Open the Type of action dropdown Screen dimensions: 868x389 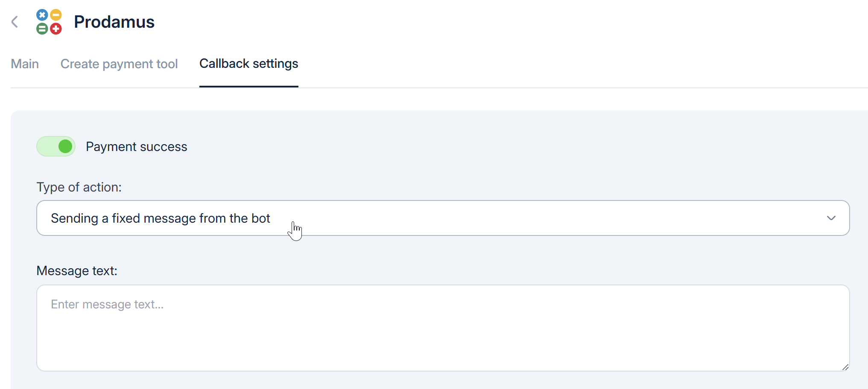(x=442, y=218)
